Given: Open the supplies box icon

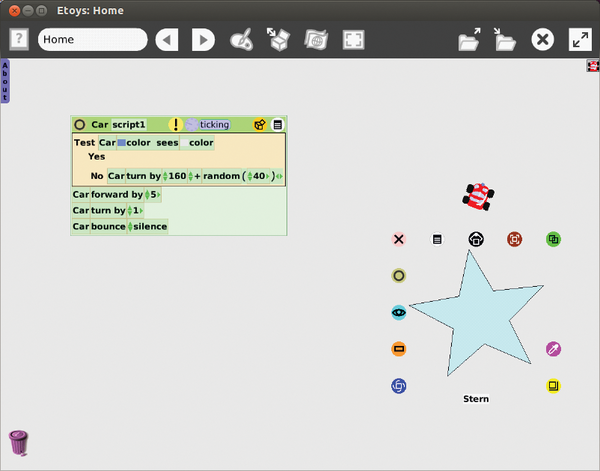Looking at the screenshot, I should point(278,39).
